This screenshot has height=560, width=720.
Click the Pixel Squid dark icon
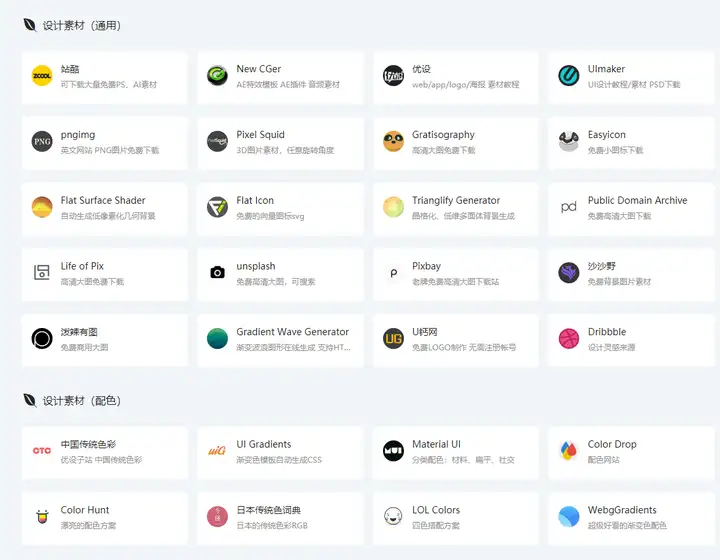coord(217,141)
